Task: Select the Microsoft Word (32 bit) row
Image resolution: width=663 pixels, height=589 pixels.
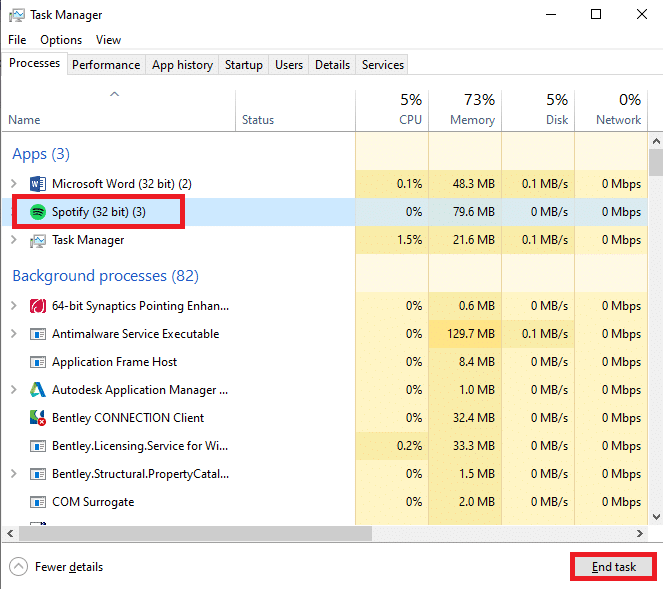Action: click(325, 184)
